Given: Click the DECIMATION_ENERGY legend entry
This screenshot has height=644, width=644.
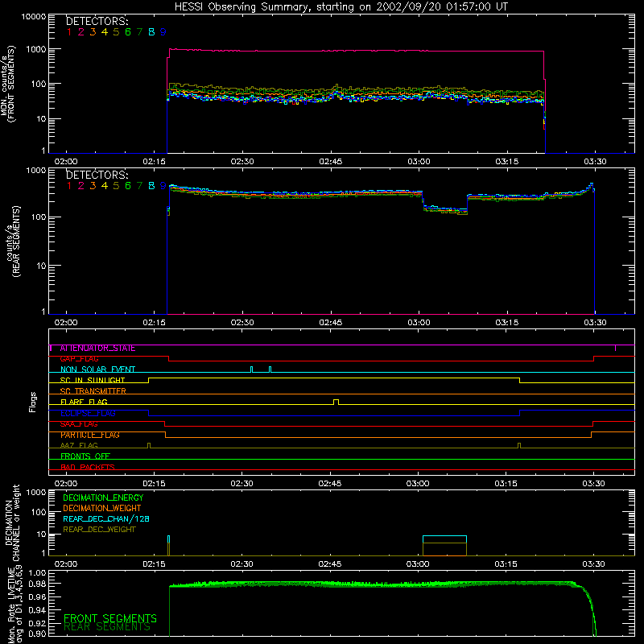Looking at the screenshot, I should 103,497.
